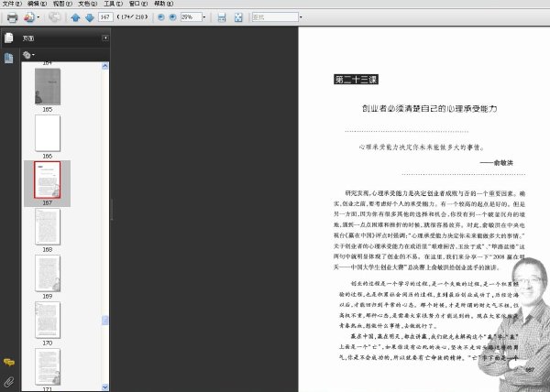Click the Print icon in toolbar
The image size is (550, 392).
point(12,17)
